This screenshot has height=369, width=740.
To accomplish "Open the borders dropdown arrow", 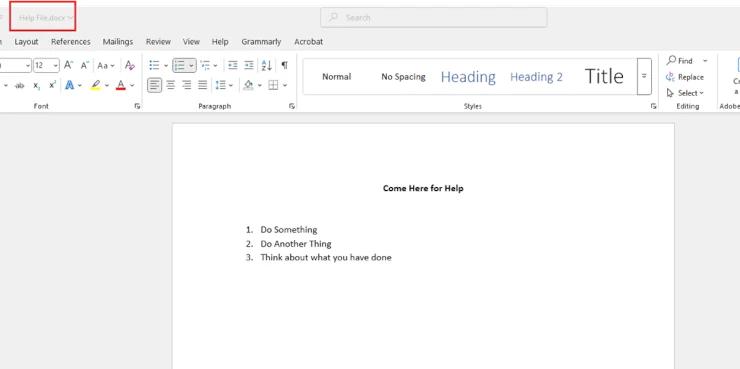I will [285, 85].
